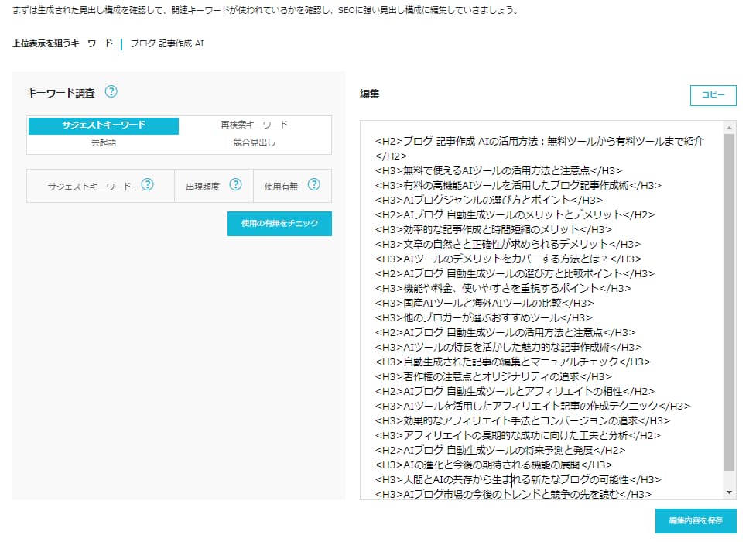756x542 pixels.
Task: Click the line 人間とAIの共存から生まれる新たなブログの可能性
Action: pos(518,480)
